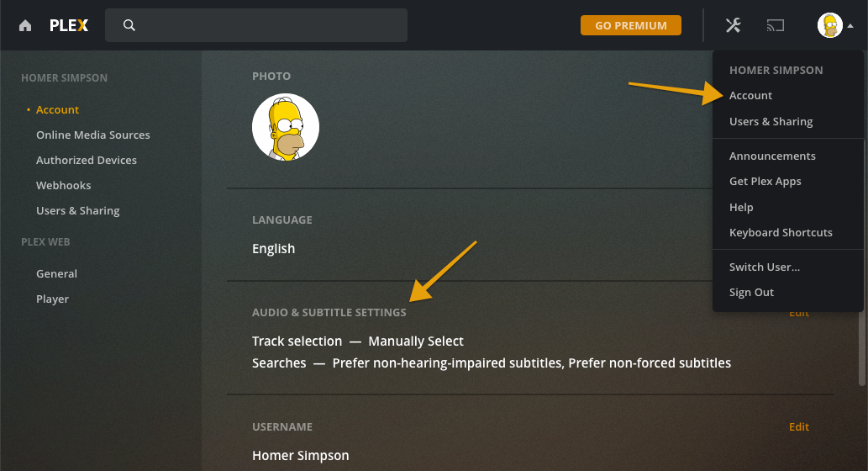Open Users & Sharing from dropdown menu
The width and height of the screenshot is (868, 471).
(771, 121)
